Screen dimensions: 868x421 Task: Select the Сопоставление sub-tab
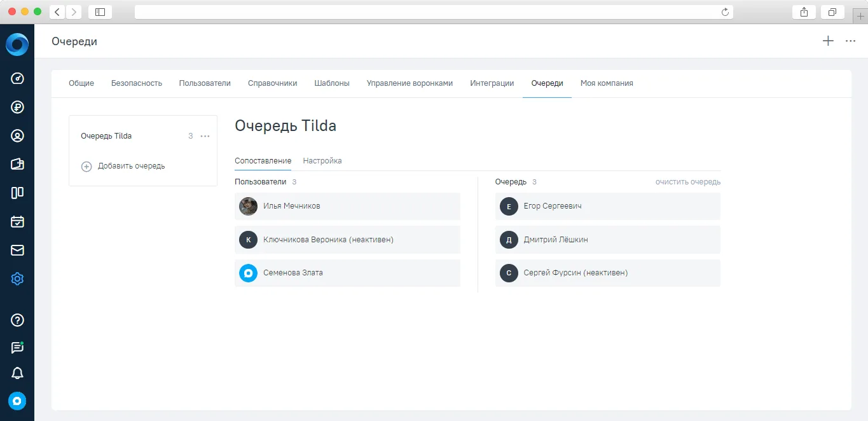coord(263,161)
